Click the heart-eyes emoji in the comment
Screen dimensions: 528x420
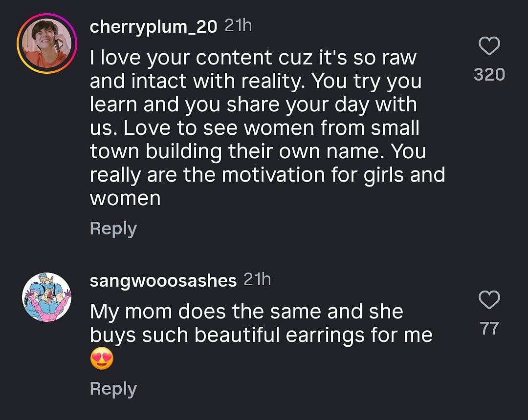tap(102, 360)
